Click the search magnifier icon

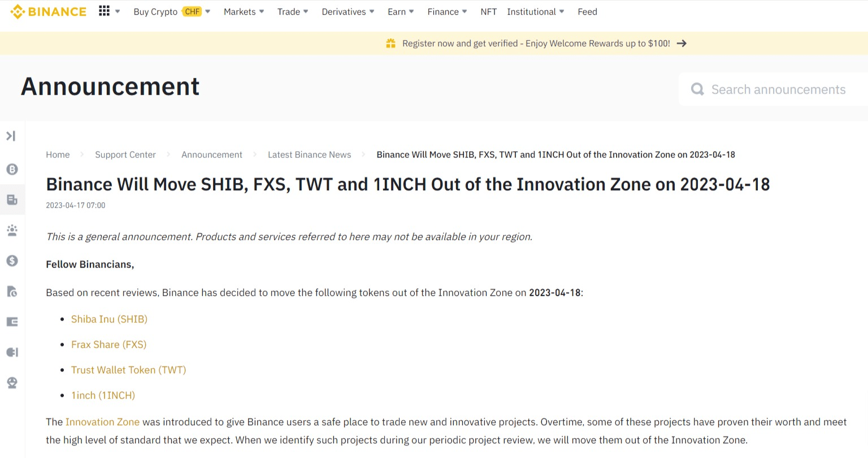point(697,89)
